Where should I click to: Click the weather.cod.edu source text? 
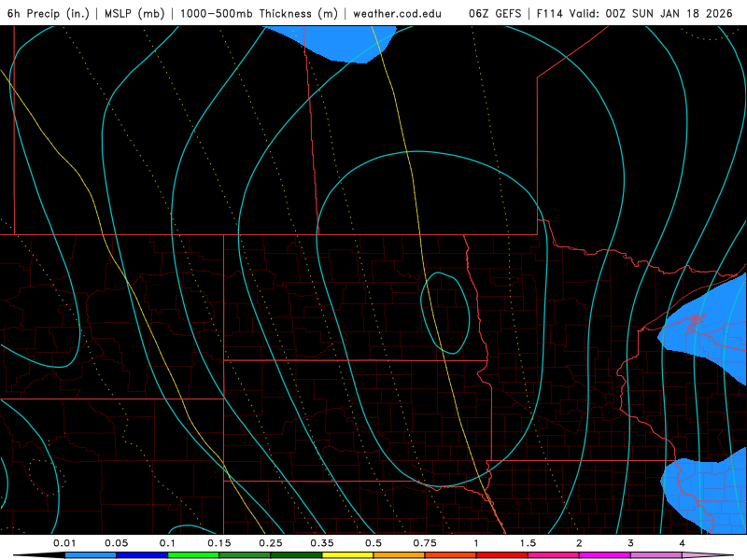(397, 13)
